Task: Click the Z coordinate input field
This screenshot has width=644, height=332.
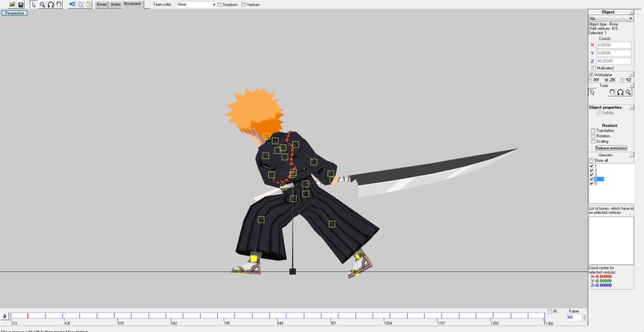Action: [614, 61]
